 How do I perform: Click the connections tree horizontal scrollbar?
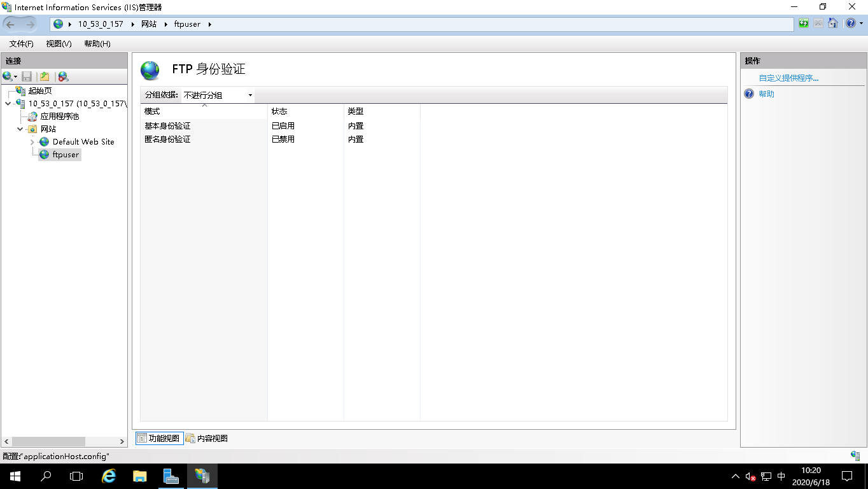click(48, 441)
